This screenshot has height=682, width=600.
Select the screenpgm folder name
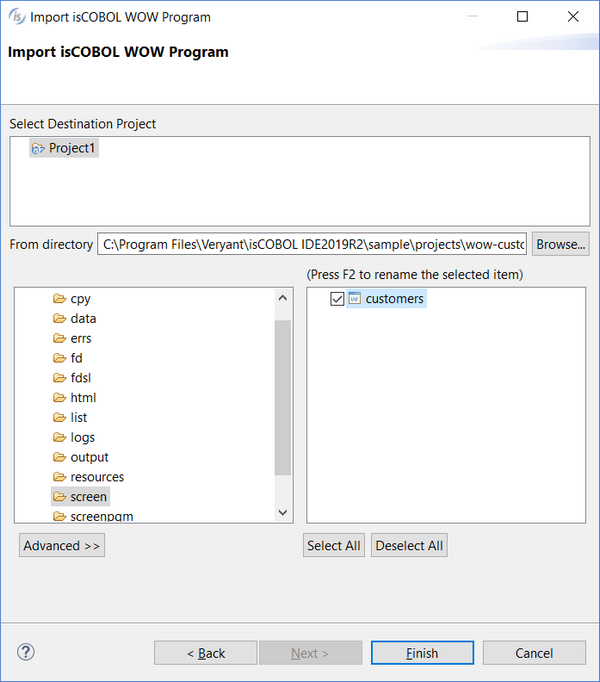coord(102,517)
